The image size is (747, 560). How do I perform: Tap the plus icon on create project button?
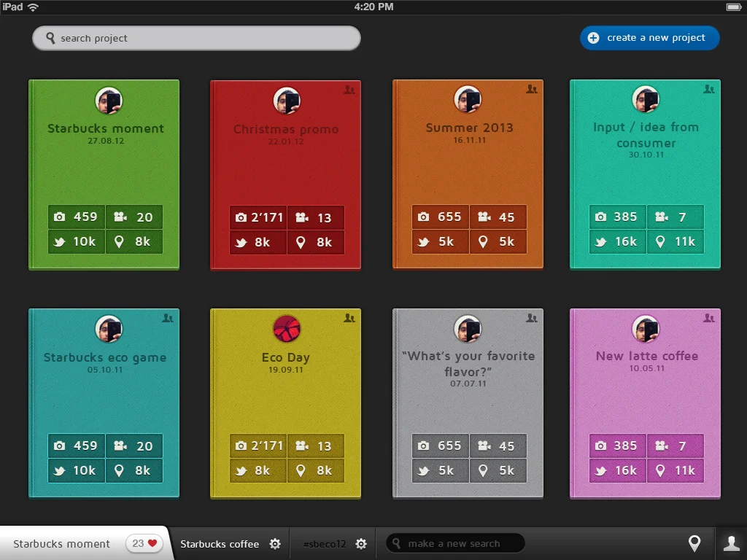tap(593, 38)
